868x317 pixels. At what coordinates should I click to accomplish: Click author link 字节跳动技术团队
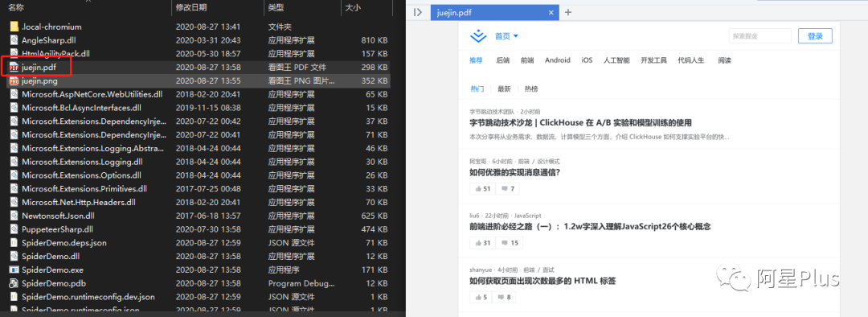click(x=492, y=111)
